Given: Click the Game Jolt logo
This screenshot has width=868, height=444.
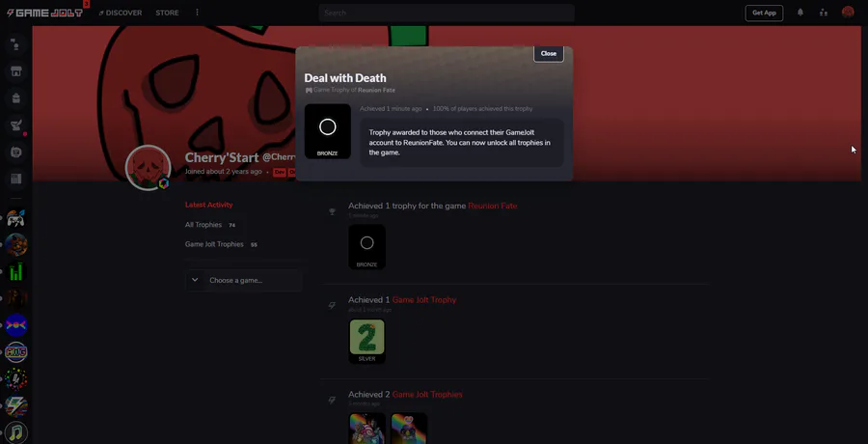Looking at the screenshot, I should (x=44, y=13).
